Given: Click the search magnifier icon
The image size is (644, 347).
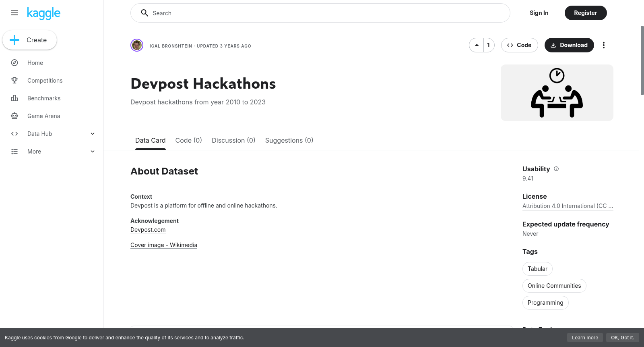Looking at the screenshot, I should [x=144, y=13].
